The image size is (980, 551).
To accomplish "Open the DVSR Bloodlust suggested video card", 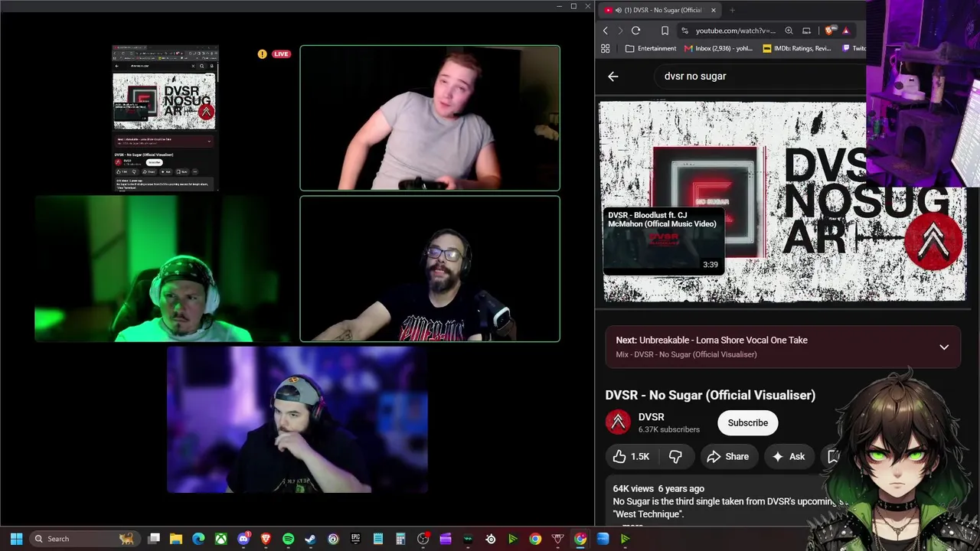I will click(664, 242).
